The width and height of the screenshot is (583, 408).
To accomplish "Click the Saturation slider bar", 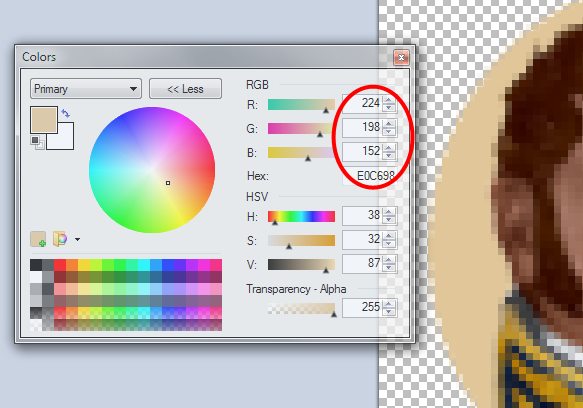I will click(301, 241).
